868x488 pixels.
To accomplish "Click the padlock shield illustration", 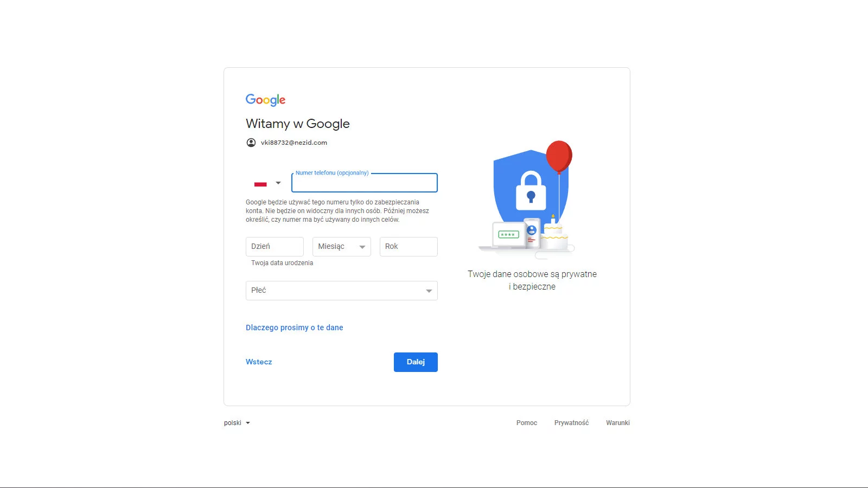I will tap(531, 187).
